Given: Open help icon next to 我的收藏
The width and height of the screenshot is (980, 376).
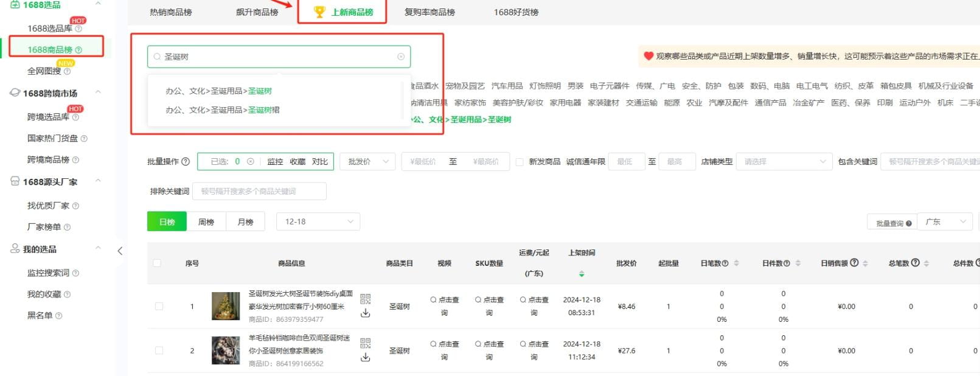Looking at the screenshot, I should (x=68, y=294).
